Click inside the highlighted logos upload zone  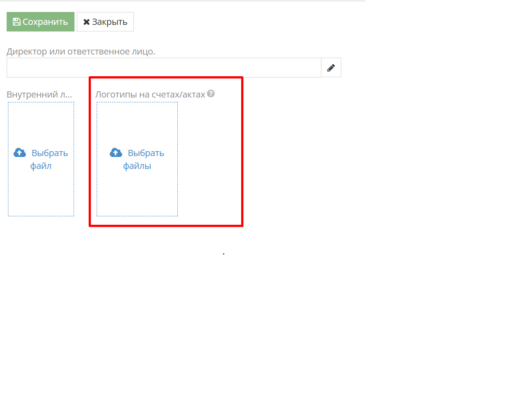[137, 159]
